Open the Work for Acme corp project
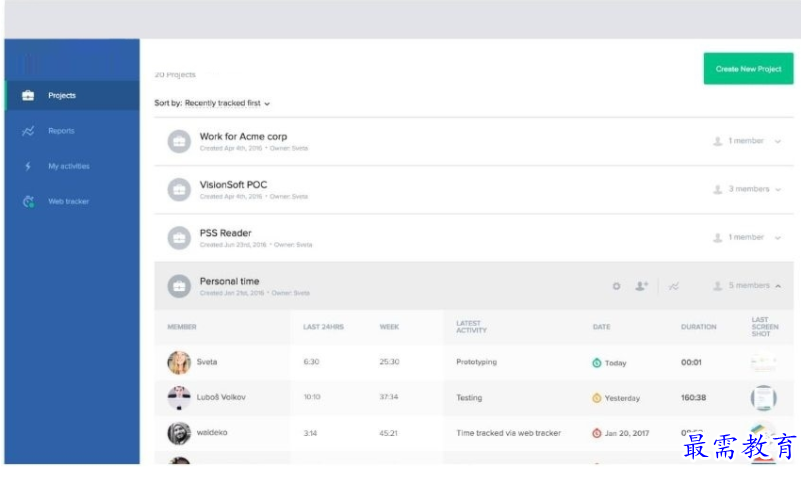 pyautogui.click(x=243, y=137)
